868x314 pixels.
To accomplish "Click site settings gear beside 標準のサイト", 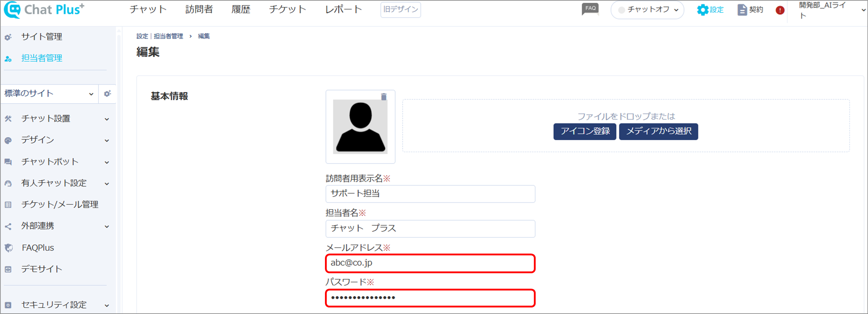I will tap(107, 94).
